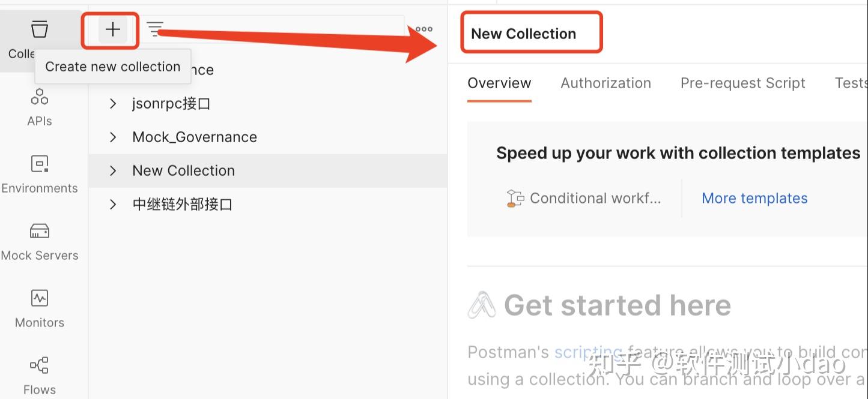Open the three-dot collection options menu
The height and width of the screenshot is (399, 868).
point(422,28)
